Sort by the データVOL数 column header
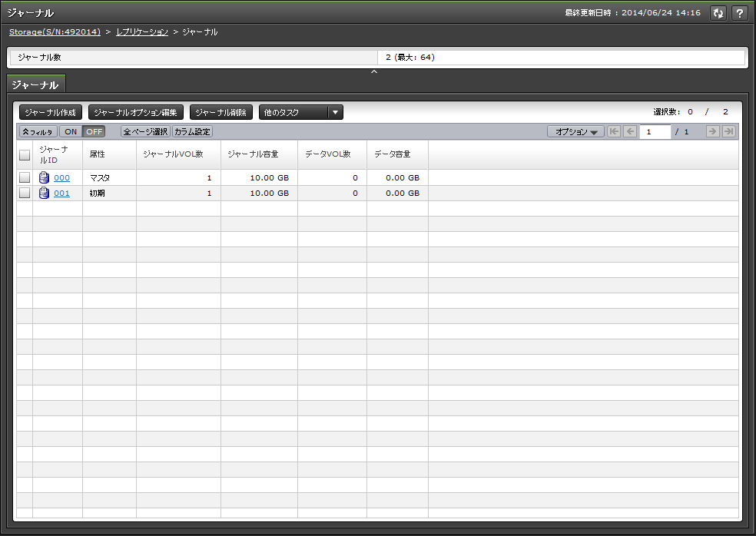Viewport: 756px width, 536px height. click(x=332, y=154)
